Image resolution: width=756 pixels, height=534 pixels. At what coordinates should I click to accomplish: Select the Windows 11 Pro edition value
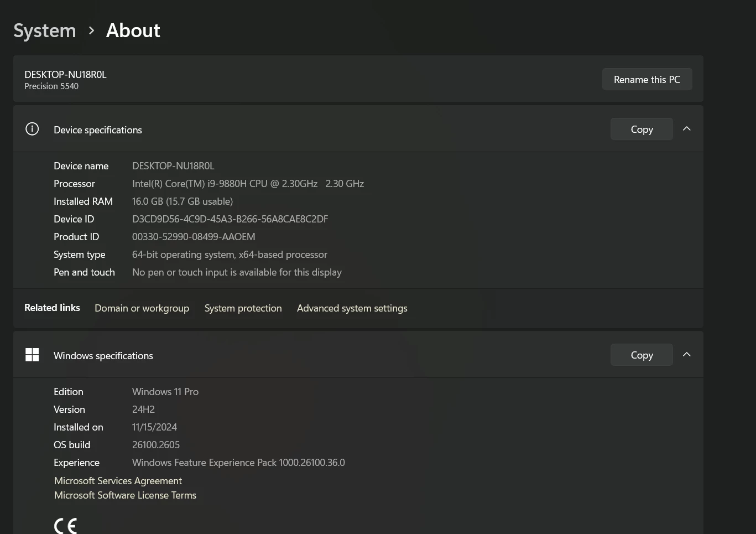click(x=165, y=392)
